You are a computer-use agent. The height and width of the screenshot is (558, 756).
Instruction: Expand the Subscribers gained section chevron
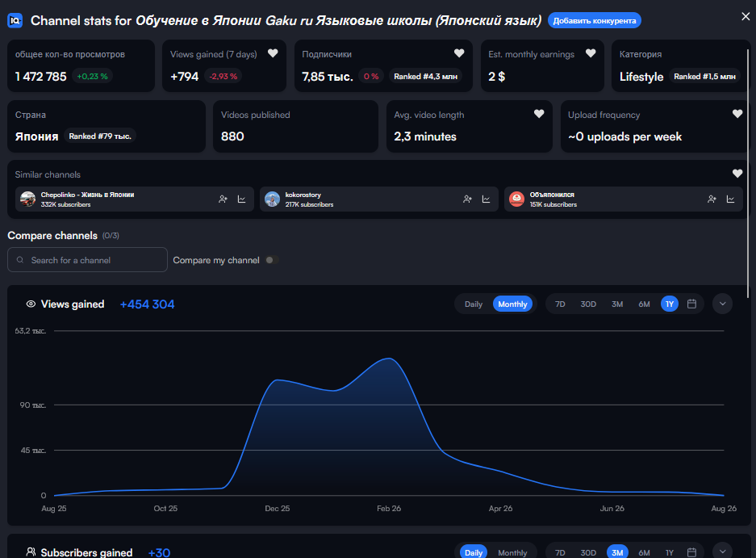tap(722, 552)
